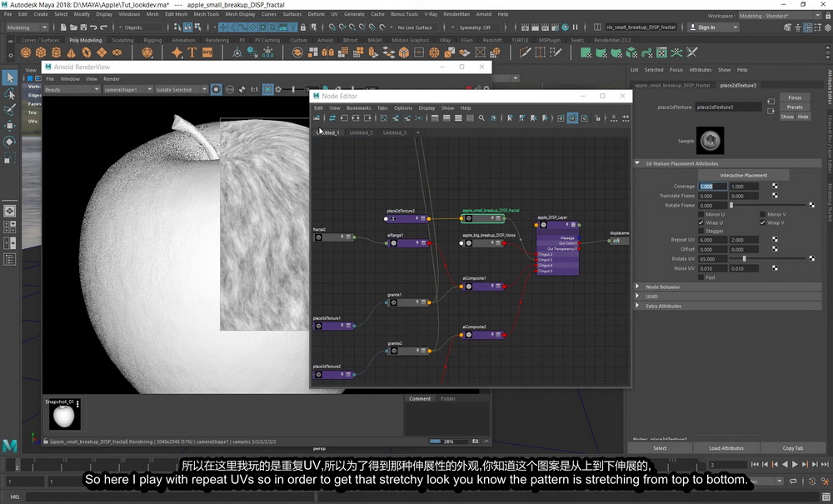Click the snapshot options dots icon
Image resolution: width=833 pixels, height=504 pixels.
pyautogui.click(x=77, y=405)
